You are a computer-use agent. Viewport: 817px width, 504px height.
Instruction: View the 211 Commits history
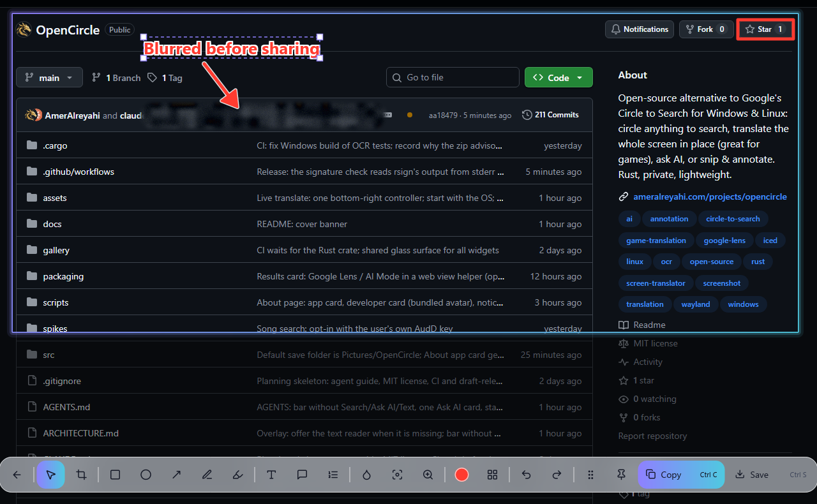coord(550,115)
